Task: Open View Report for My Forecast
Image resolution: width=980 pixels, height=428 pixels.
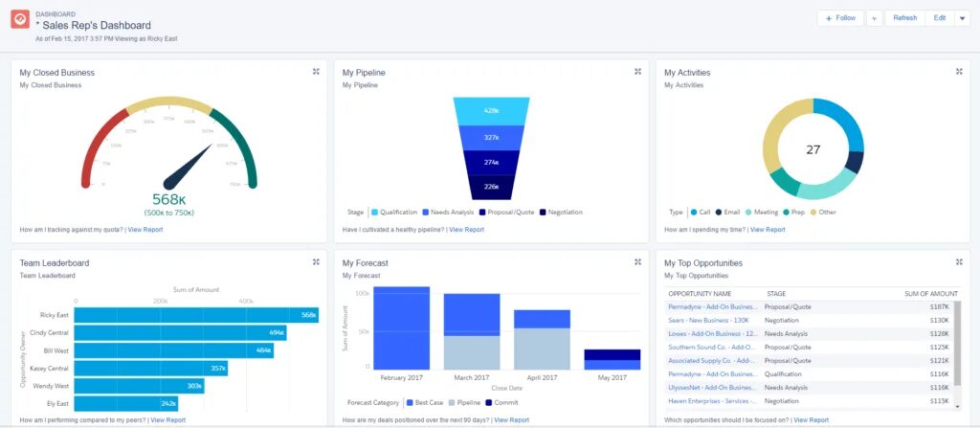Action: pos(511,420)
